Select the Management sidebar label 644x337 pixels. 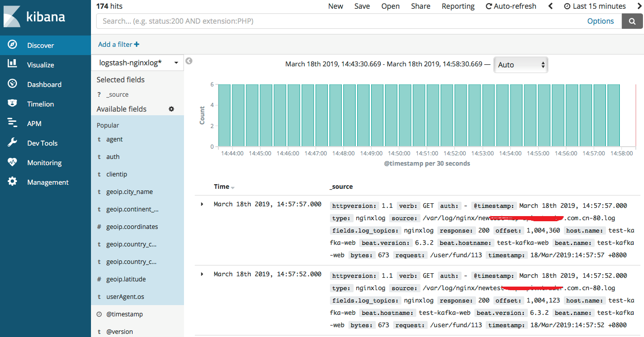(x=48, y=182)
